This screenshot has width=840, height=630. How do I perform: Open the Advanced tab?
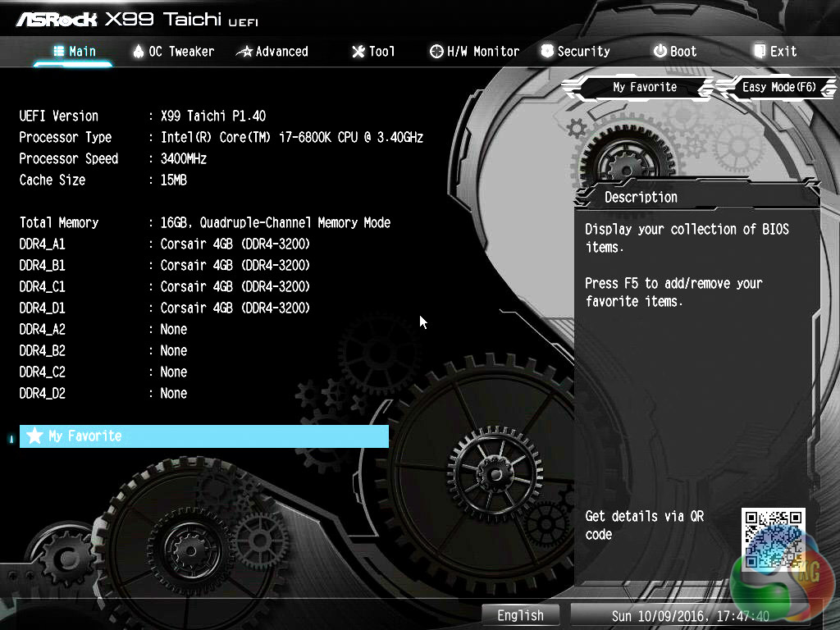coord(272,52)
